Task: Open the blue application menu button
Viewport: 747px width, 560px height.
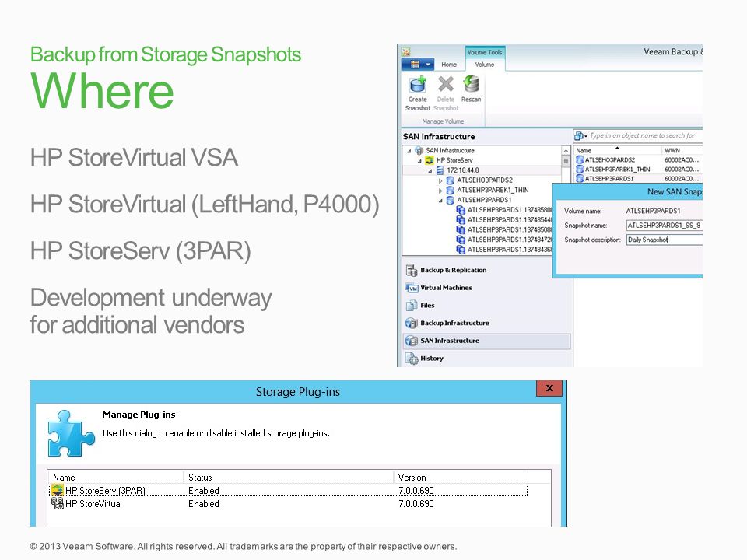Action: [418, 65]
